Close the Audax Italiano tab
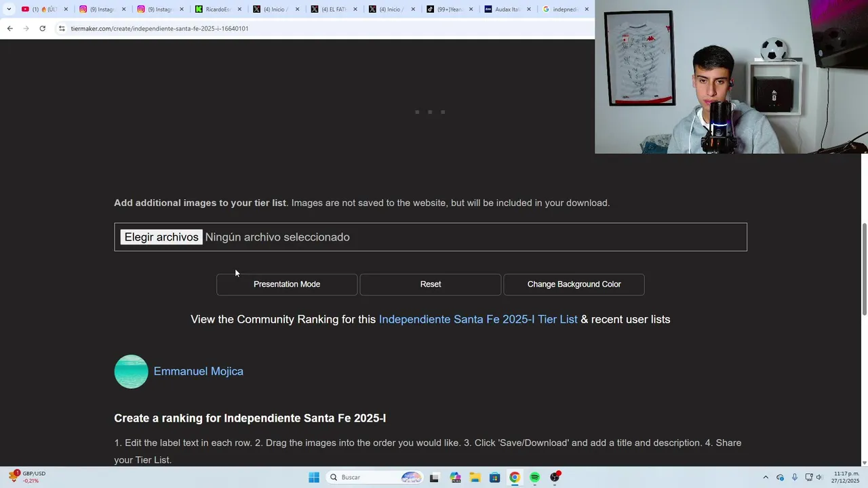The width and height of the screenshot is (868, 488). click(529, 9)
